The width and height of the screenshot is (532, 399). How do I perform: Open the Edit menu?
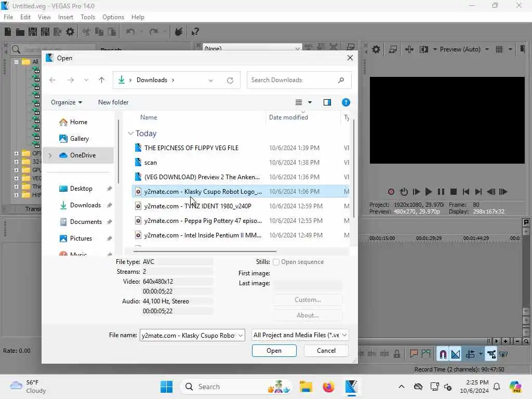coord(25,17)
